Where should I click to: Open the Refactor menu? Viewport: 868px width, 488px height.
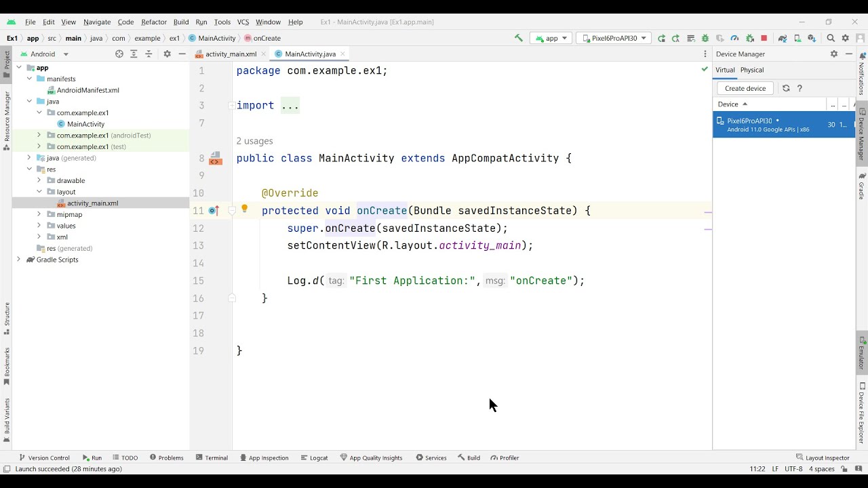pyautogui.click(x=154, y=22)
